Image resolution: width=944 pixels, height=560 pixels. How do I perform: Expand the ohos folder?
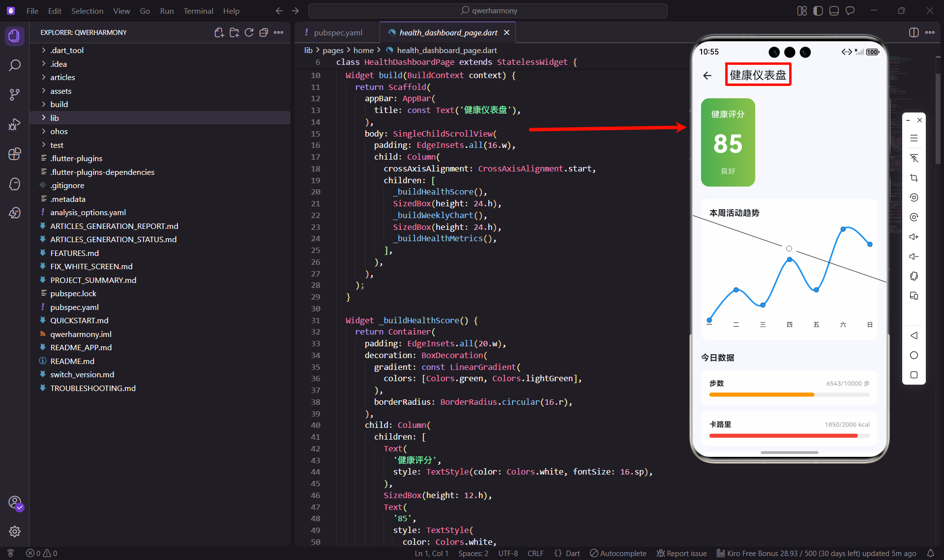(x=59, y=131)
